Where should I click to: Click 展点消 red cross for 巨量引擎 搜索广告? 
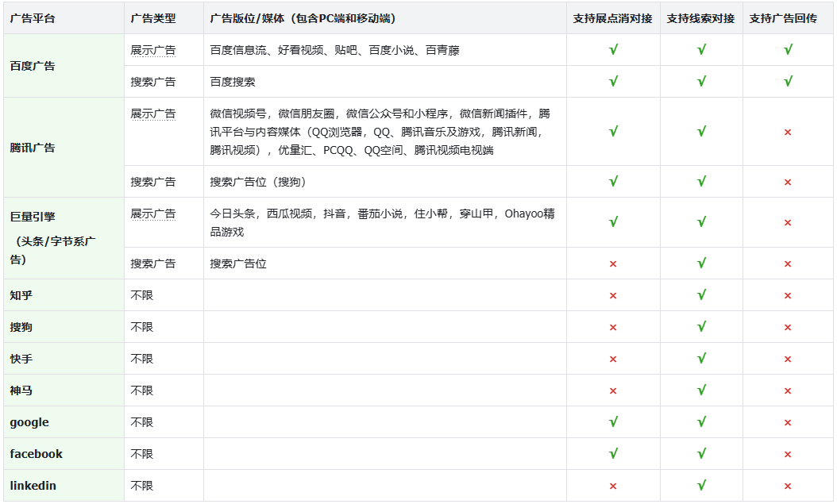click(613, 264)
